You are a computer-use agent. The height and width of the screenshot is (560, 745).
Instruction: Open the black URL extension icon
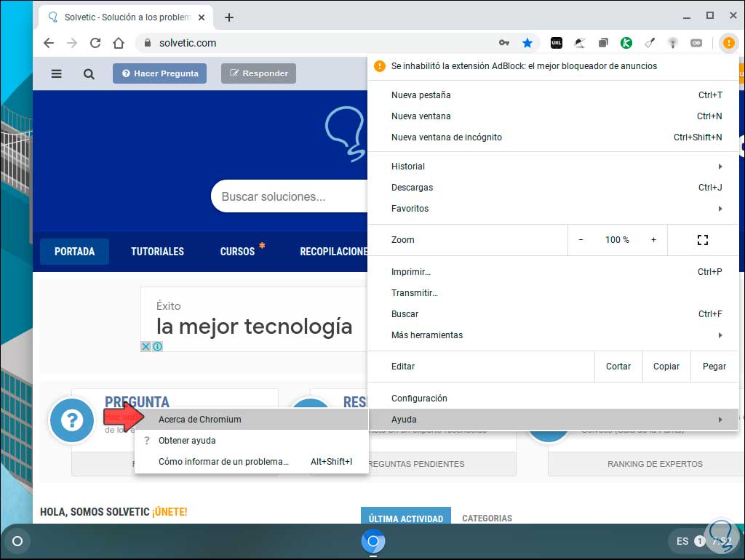tap(557, 43)
